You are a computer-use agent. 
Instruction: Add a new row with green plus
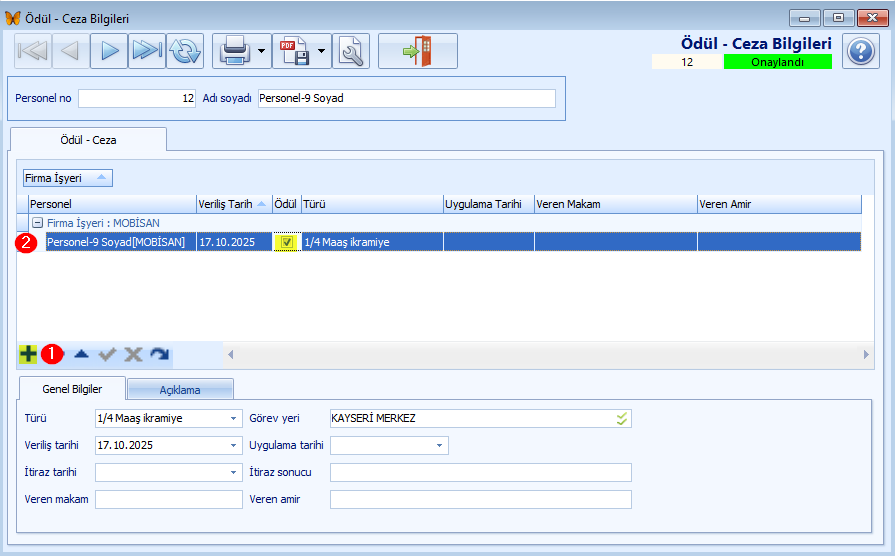pos(28,354)
